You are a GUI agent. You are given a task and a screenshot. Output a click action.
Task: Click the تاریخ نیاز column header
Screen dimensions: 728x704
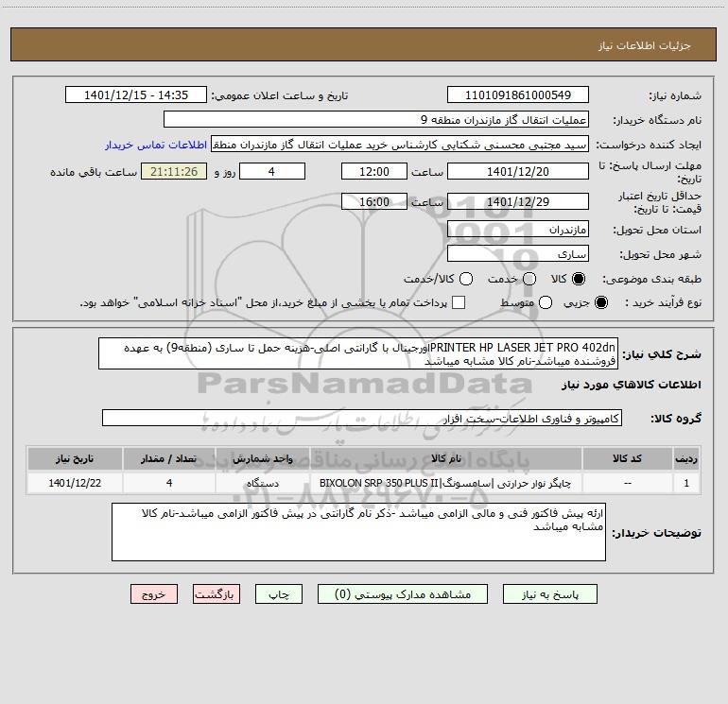pyautogui.click(x=75, y=458)
